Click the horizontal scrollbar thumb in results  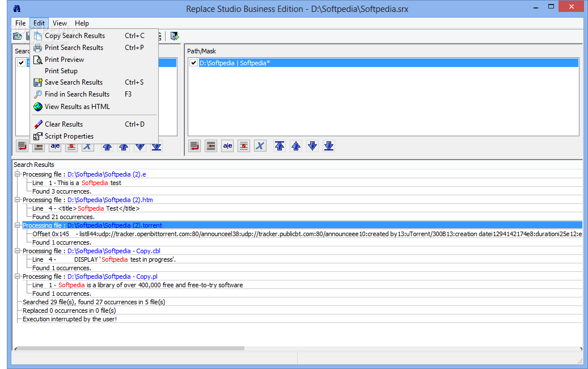[x=131, y=349]
